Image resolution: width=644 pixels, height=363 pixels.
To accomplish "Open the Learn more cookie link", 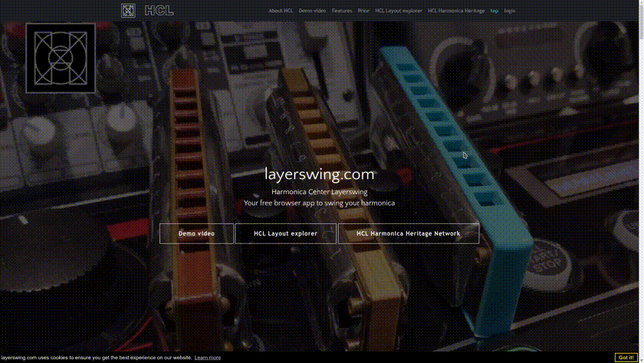I will (208, 358).
